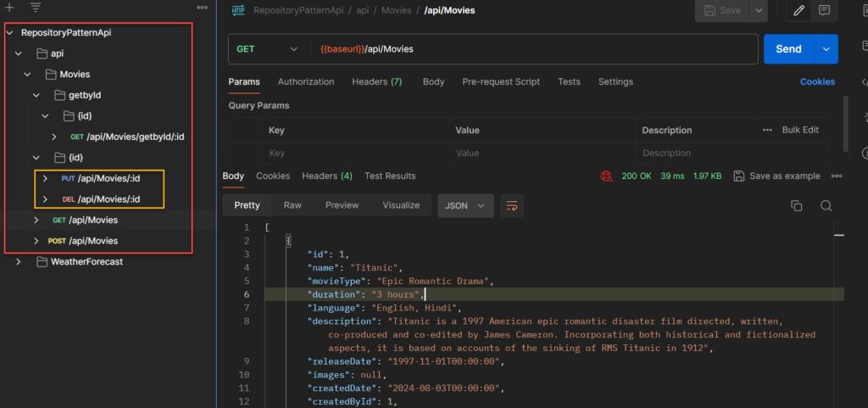Collapse the getbyId folder chevron

tap(36, 95)
